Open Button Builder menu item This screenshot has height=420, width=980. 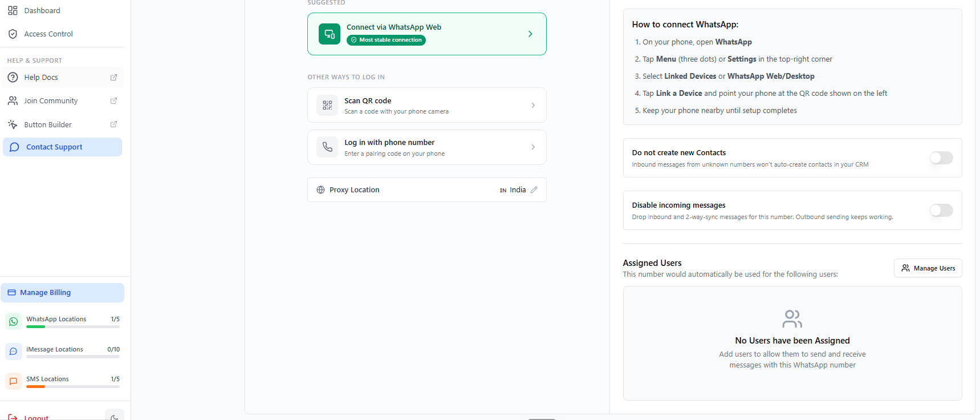pyautogui.click(x=63, y=124)
